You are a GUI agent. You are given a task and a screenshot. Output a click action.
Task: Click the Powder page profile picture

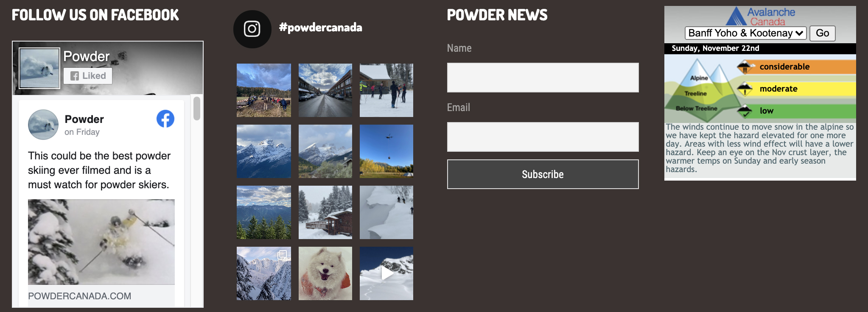coord(39,68)
